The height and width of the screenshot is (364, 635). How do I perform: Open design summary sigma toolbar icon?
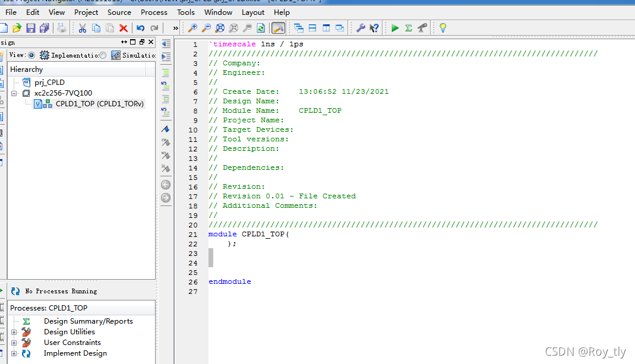[x=409, y=28]
